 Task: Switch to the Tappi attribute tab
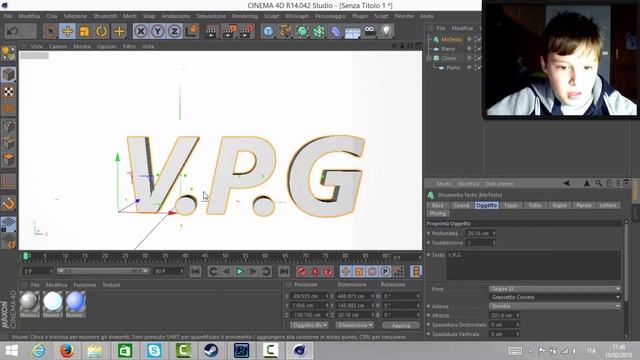tap(511, 205)
